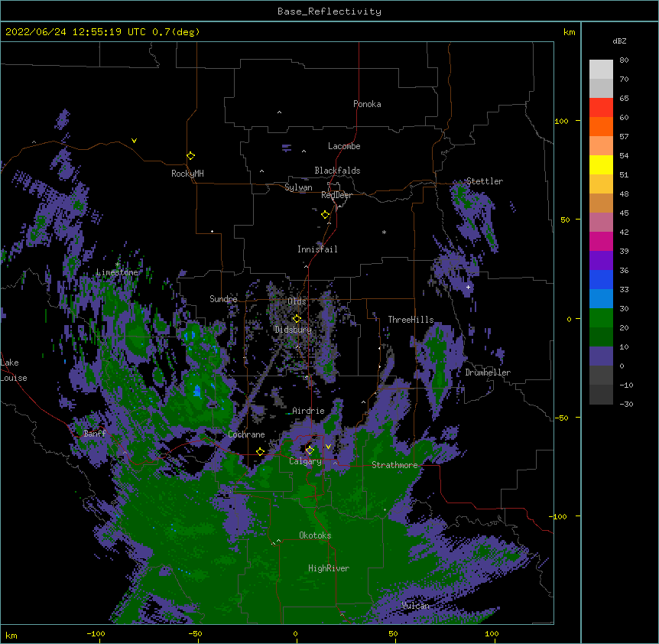This screenshot has width=659, height=644.
Task: Click the dBZ legend heading
Action: (619, 41)
